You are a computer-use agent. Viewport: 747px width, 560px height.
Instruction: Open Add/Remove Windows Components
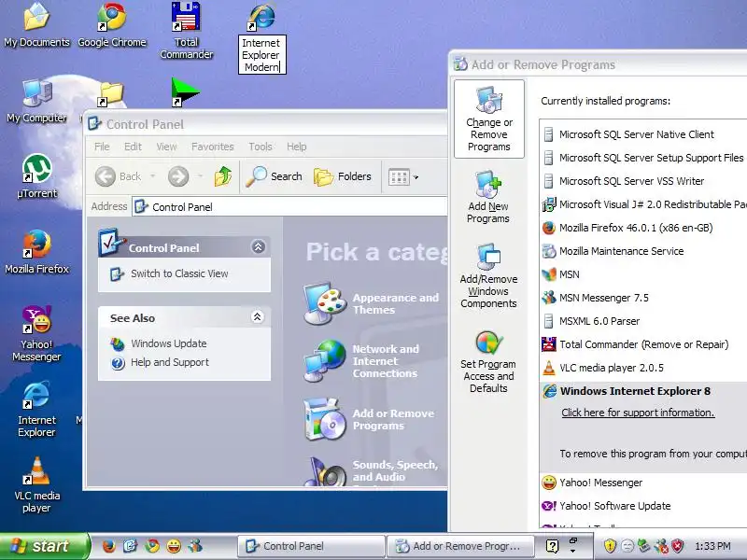tap(488, 276)
